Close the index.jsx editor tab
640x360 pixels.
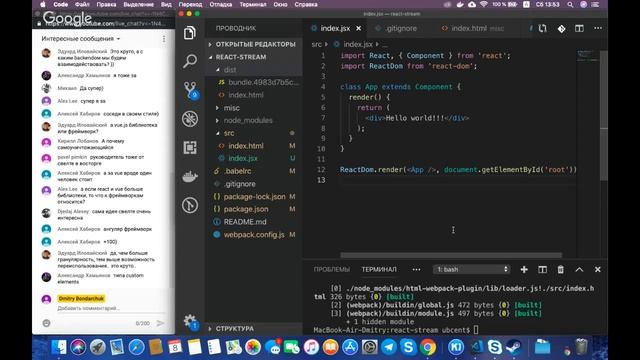358,29
